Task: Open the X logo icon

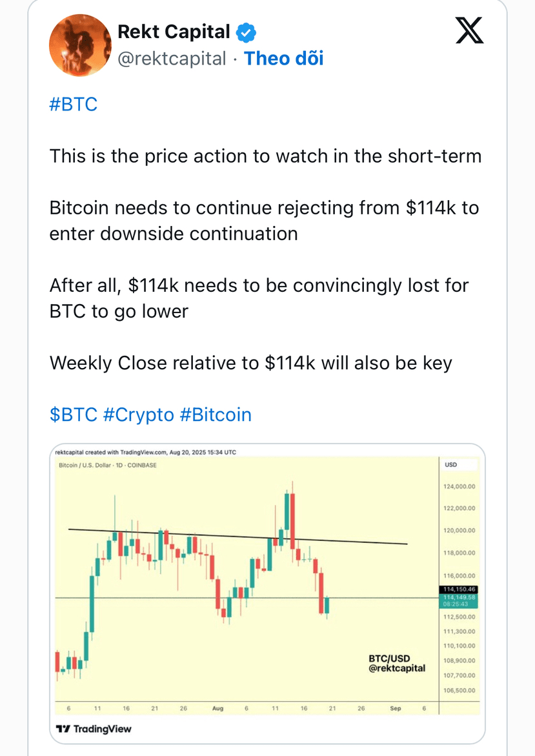Action: coord(469,30)
